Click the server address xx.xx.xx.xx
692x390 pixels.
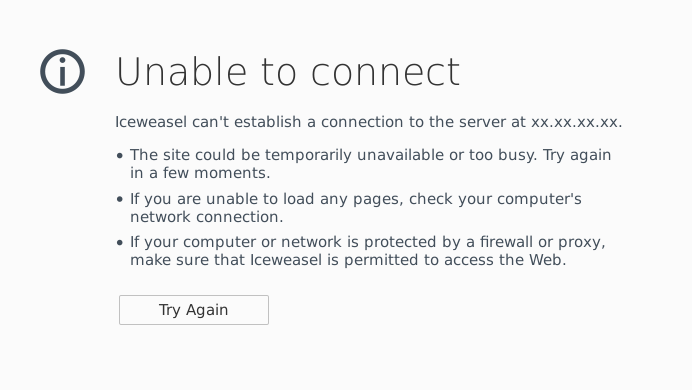tap(576, 122)
